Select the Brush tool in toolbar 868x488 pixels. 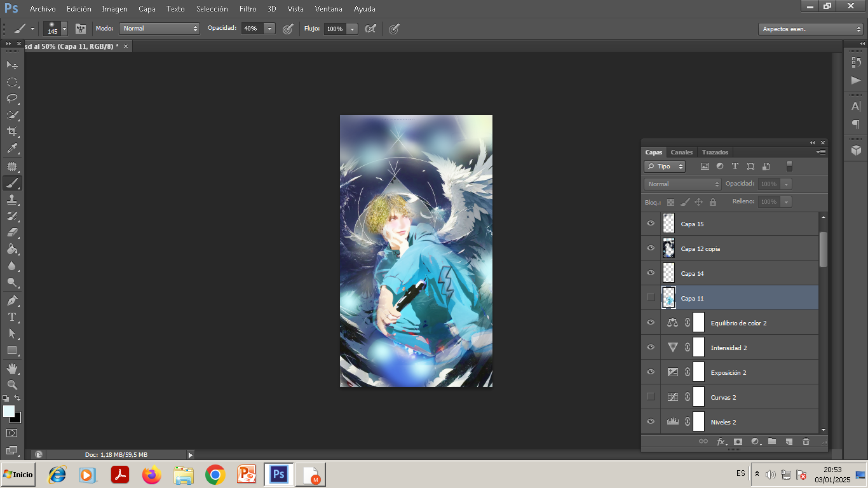12,183
